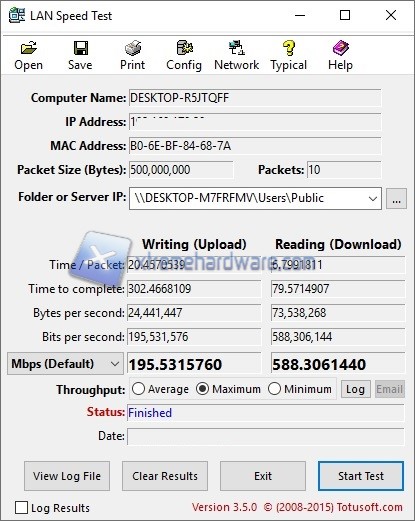Image resolution: width=415 pixels, height=521 pixels.
Task: Click the Packet Size (Bytes) field
Action: [181, 170]
